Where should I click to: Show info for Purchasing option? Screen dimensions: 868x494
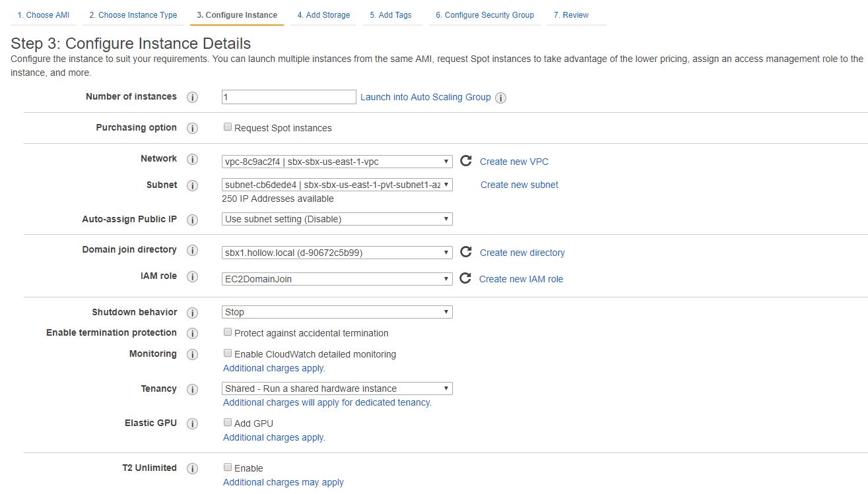(x=193, y=129)
